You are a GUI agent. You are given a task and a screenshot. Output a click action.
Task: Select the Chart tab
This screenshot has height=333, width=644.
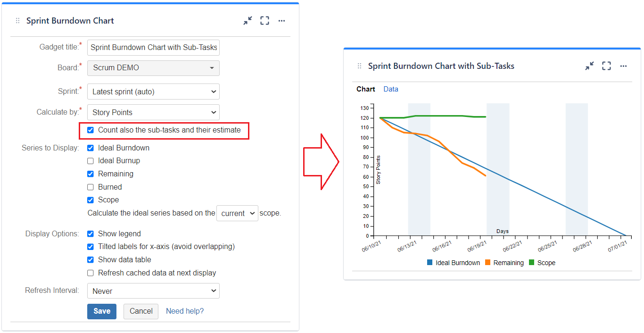coord(365,89)
